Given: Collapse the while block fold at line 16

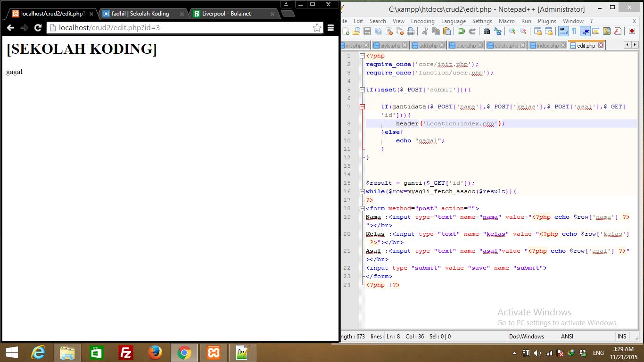Looking at the screenshot, I should 362,192.
